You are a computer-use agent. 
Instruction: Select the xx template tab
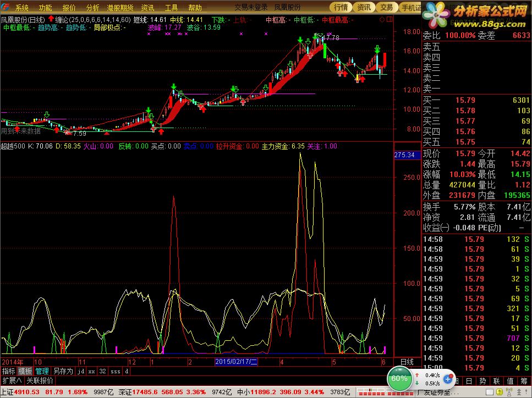pos(92,371)
